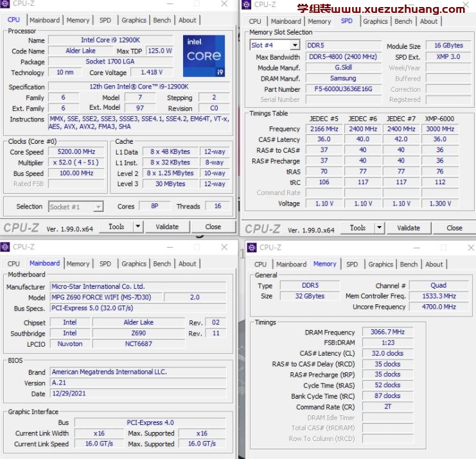Click the Uncore Frequency 4700.0 MHz value
Screen dimensions: 476x459
[x=439, y=307]
